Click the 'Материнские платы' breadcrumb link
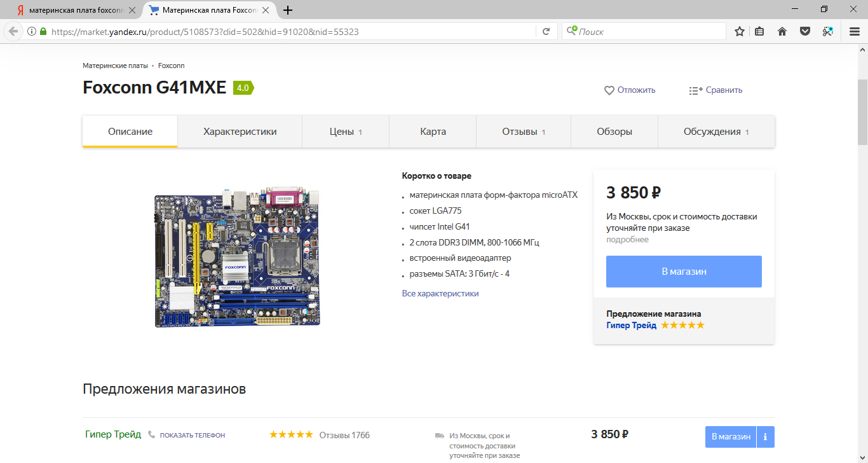Viewport: 868px width, 463px height. pos(115,66)
